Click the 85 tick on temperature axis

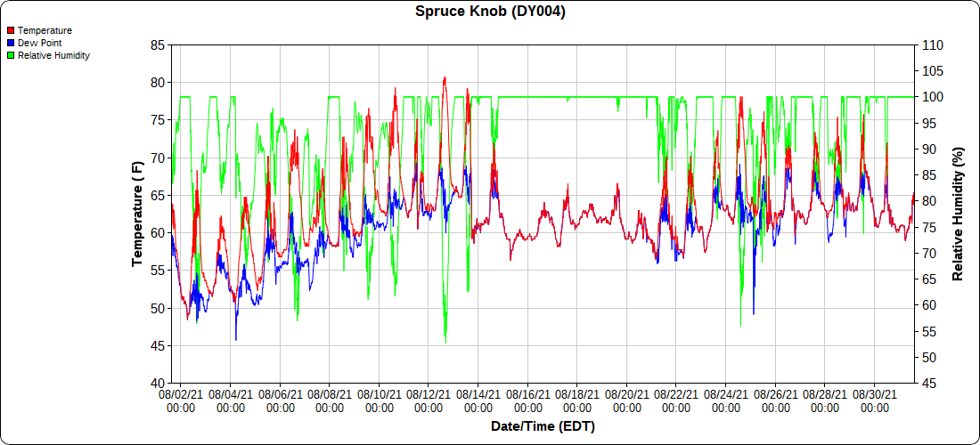pos(157,44)
